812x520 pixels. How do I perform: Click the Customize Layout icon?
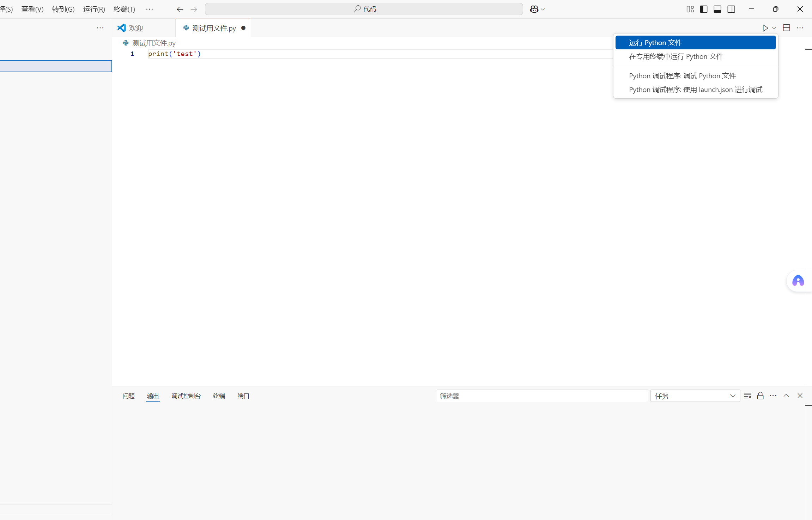pyautogui.click(x=690, y=9)
